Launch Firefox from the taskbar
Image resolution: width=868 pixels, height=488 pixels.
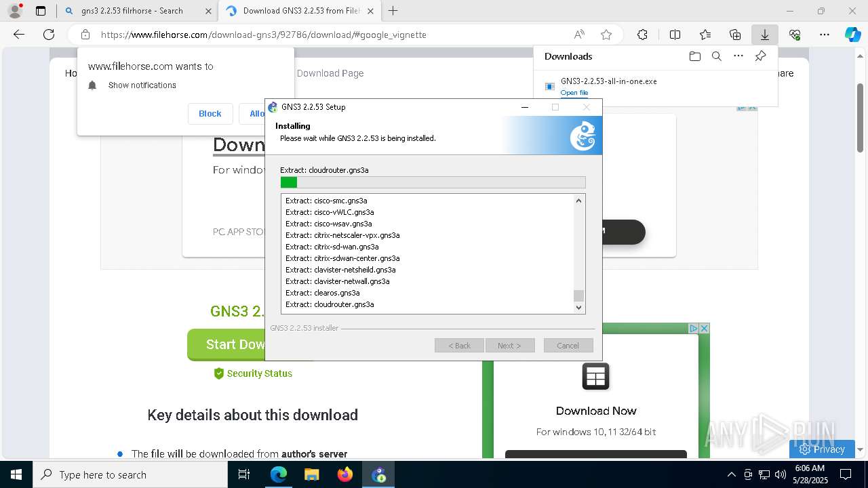345,474
